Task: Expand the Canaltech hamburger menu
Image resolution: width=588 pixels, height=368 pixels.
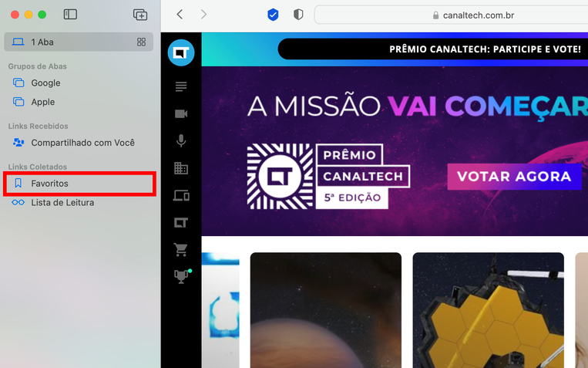Action: (181, 86)
